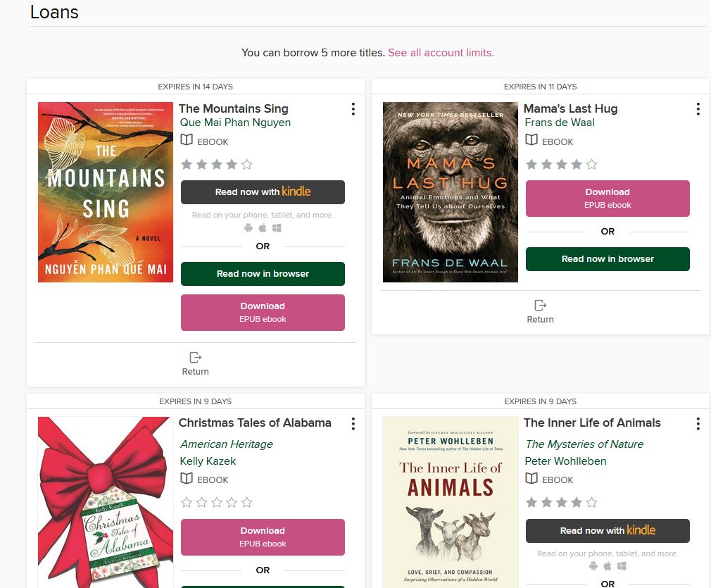Click the Android icon under The Mountains Sing
Viewport: 711px width, 588px height.
(x=248, y=228)
